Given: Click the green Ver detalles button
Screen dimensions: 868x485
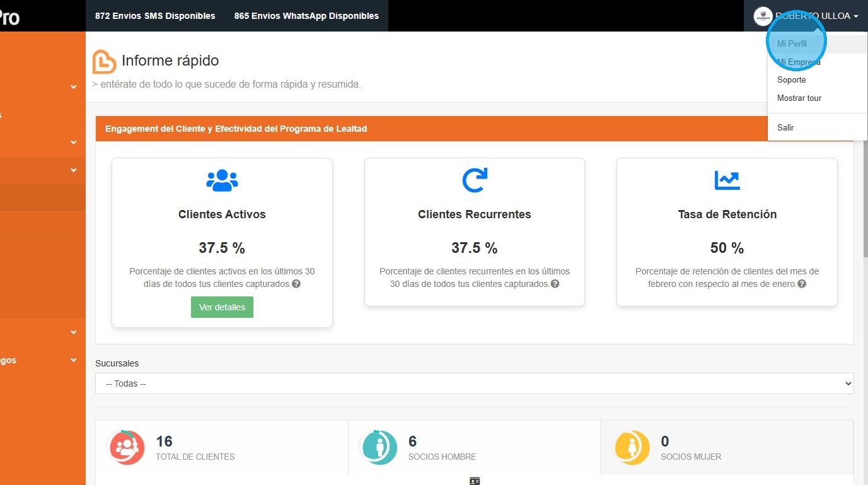Looking at the screenshot, I should click(222, 307).
